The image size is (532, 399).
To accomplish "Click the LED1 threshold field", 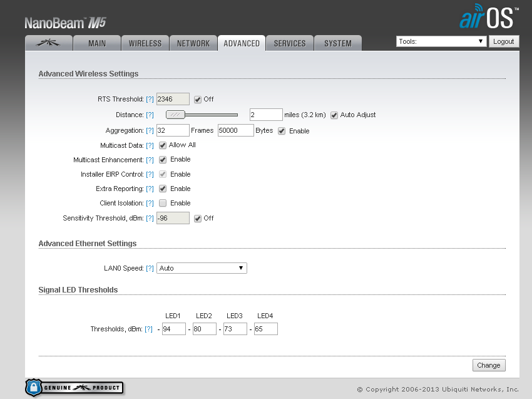I will click(174, 329).
